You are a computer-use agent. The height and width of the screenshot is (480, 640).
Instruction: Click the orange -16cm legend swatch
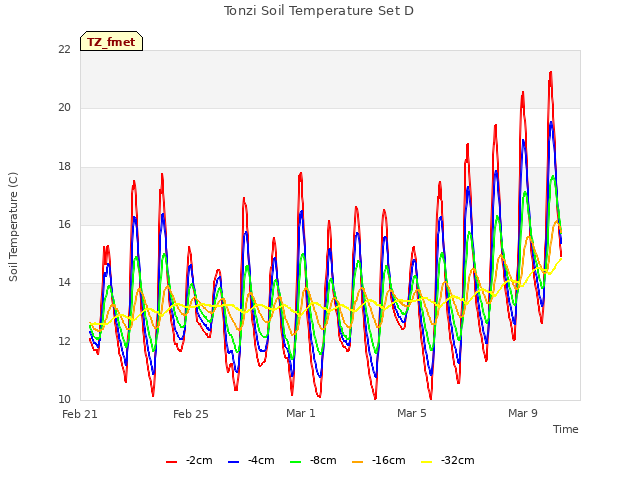click(x=358, y=462)
